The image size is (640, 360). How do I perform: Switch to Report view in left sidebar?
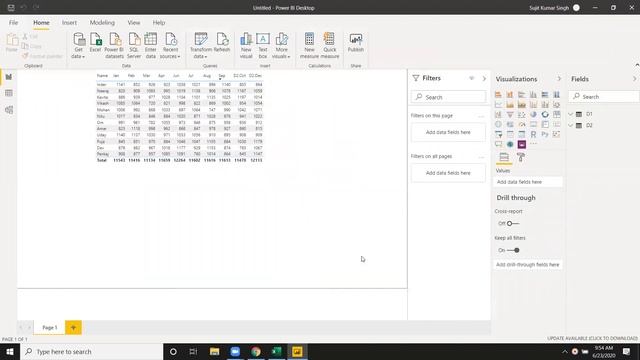pos(9,77)
